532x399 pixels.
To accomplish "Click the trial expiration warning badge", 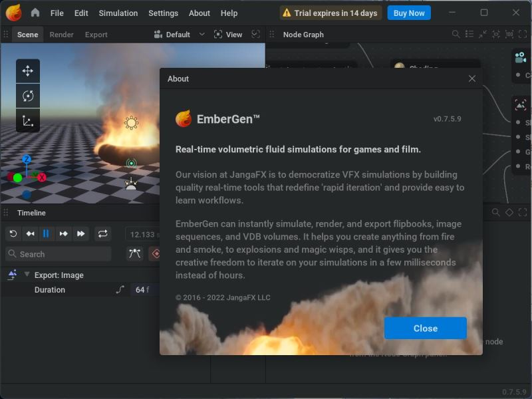I will [x=330, y=13].
